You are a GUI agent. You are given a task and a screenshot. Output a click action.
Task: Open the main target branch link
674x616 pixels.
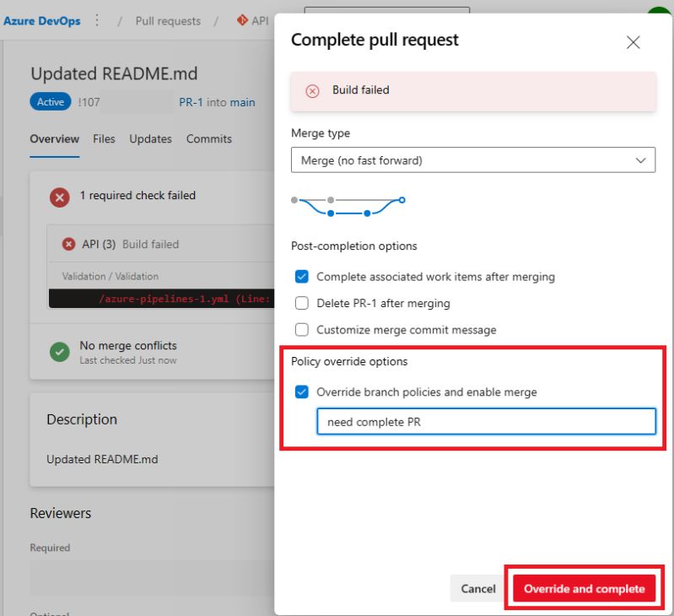pyautogui.click(x=242, y=102)
